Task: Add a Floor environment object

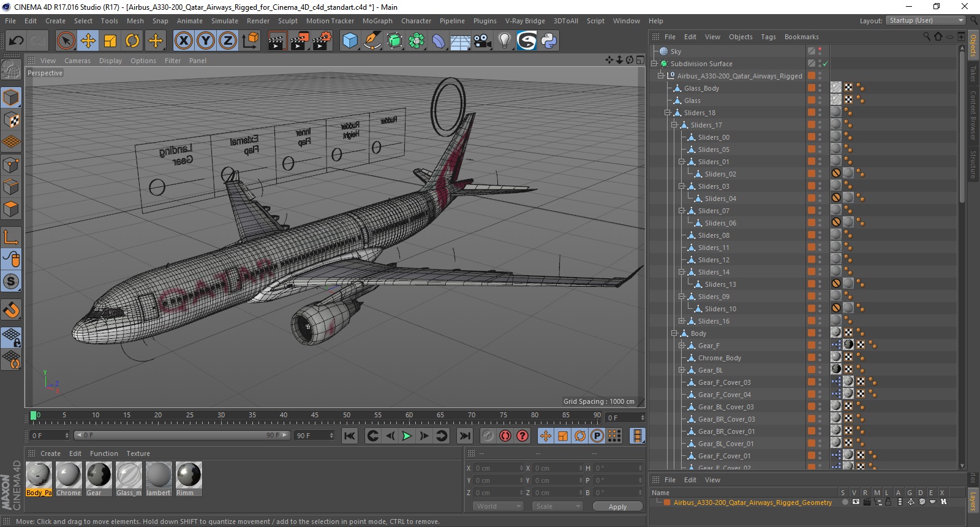Action: click(x=461, y=41)
